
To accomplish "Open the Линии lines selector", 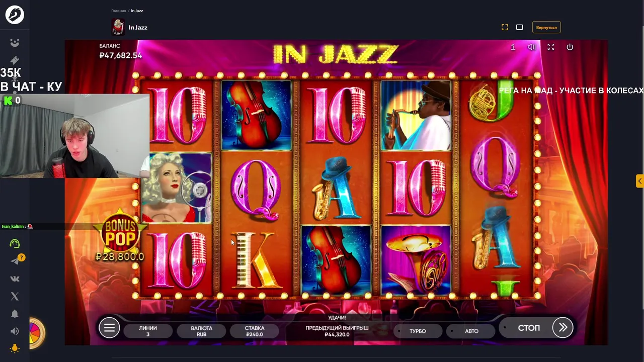I will click(148, 331).
